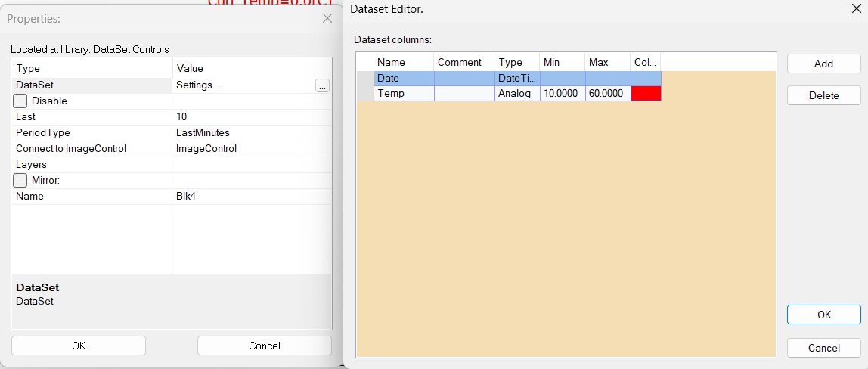Image resolution: width=868 pixels, height=369 pixels.
Task: Edit the Min value 10.0000 cell
Action: pyautogui.click(x=562, y=94)
